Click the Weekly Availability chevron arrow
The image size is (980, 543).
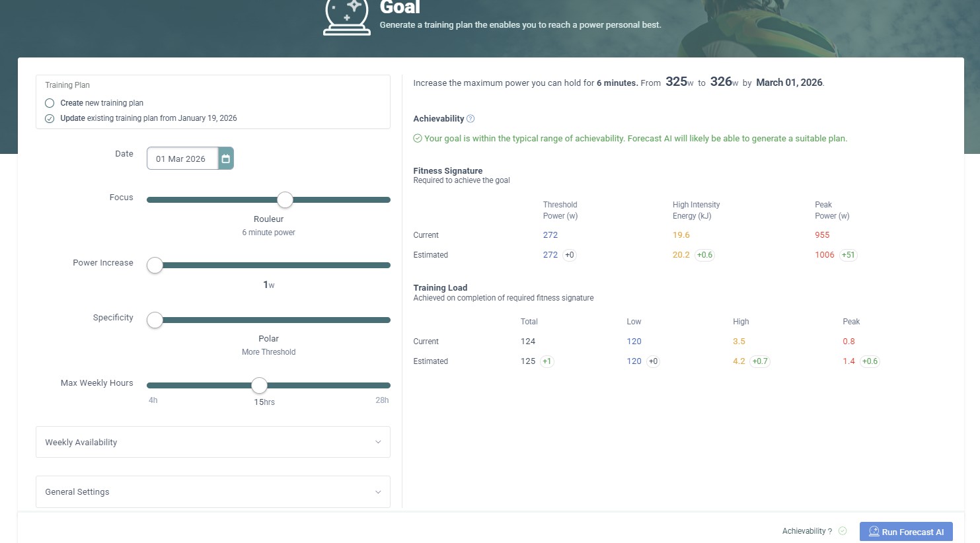378,442
